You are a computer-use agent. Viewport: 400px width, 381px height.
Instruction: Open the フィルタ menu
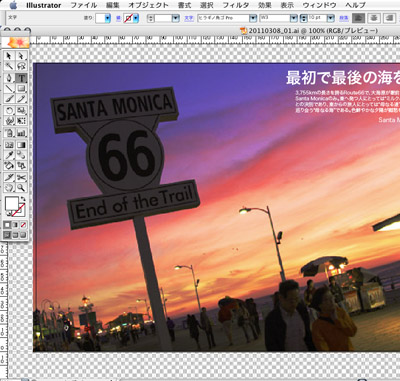click(x=236, y=5)
